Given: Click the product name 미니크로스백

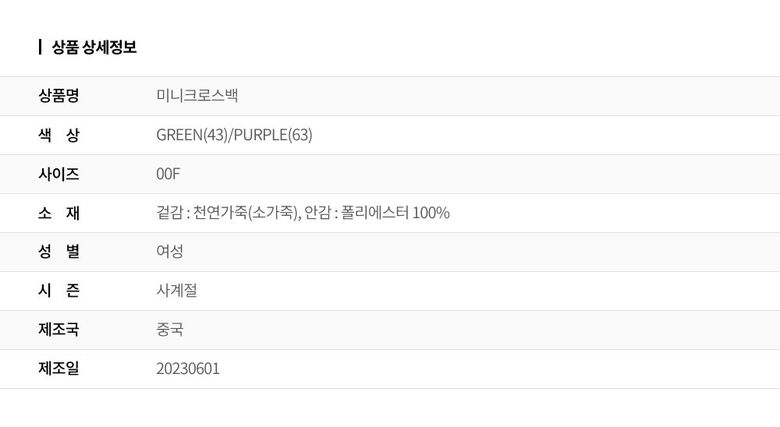Looking at the screenshot, I should point(197,96).
